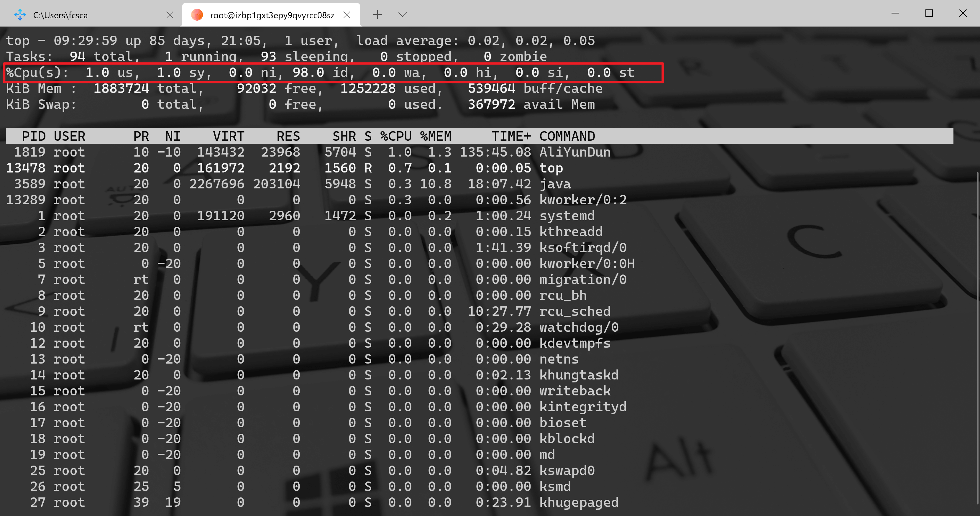Click the systemd process row
Viewport: 980px width, 516px height.
[x=567, y=216]
